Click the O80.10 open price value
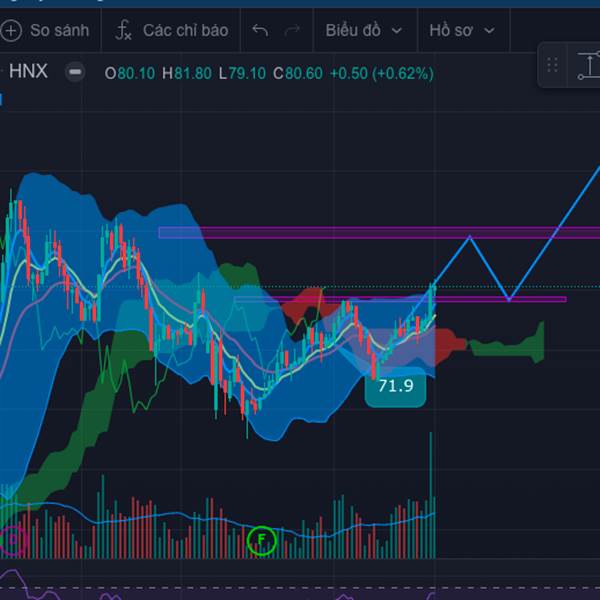Image resolution: width=600 pixels, height=600 pixels. click(x=130, y=73)
